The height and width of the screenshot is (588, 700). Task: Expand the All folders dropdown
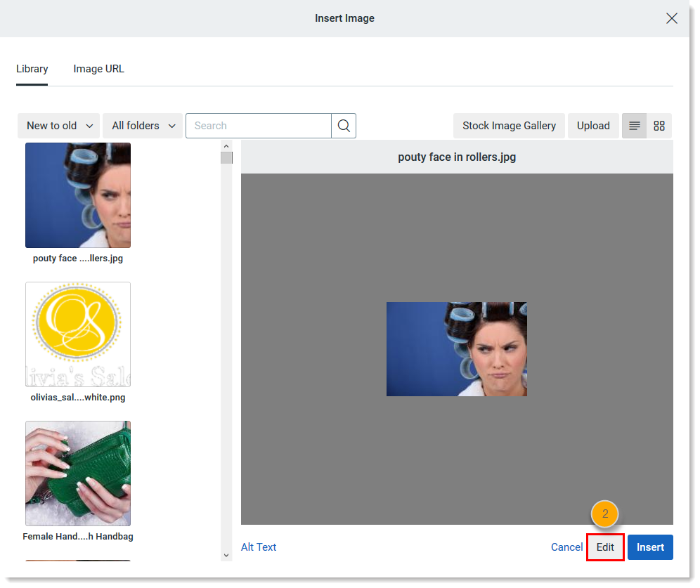pyautogui.click(x=143, y=126)
